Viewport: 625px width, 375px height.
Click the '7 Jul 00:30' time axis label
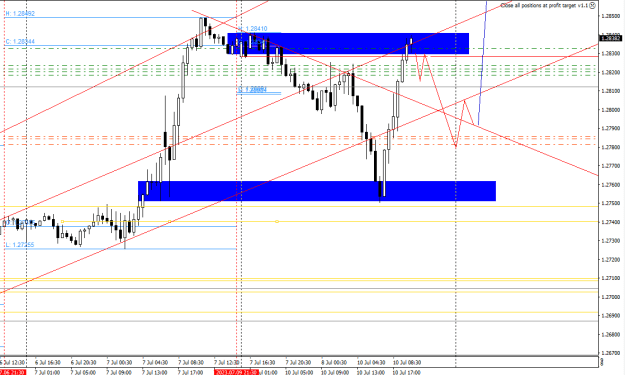pos(120,363)
